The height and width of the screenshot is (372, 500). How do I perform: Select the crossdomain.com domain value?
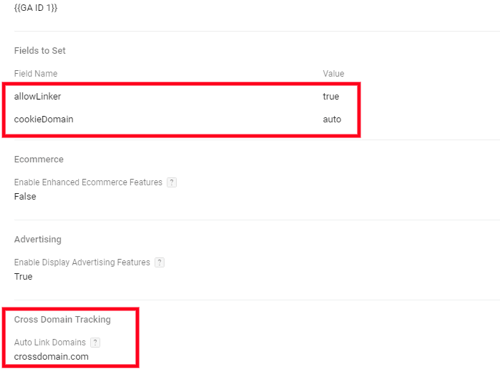51,357
